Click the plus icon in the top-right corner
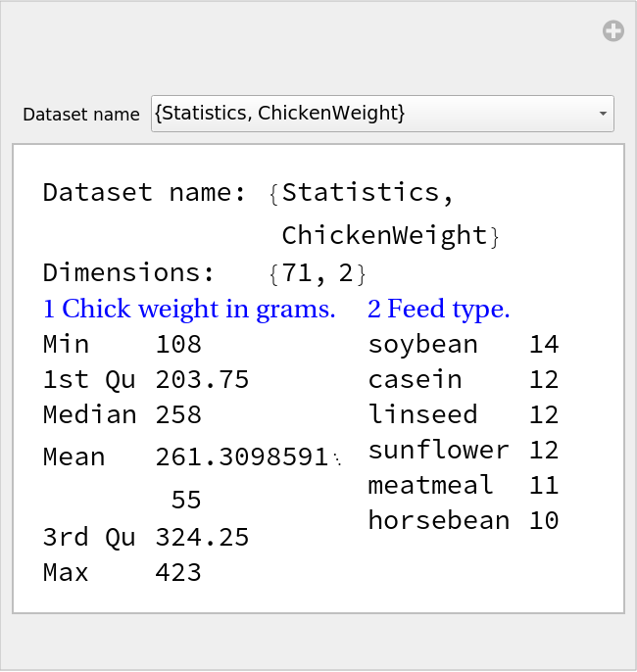The height and width of the screenshot is (672, 637). pos(612,31)
